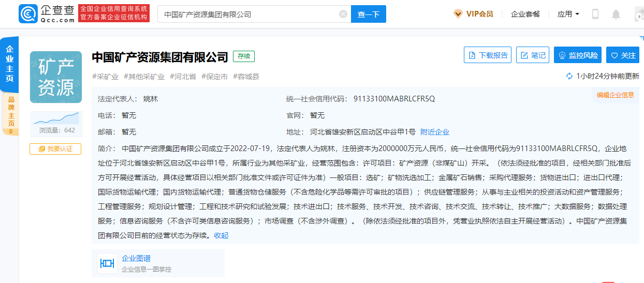
Task: Open notifications bell icon
Action: (x=616, y=14)
